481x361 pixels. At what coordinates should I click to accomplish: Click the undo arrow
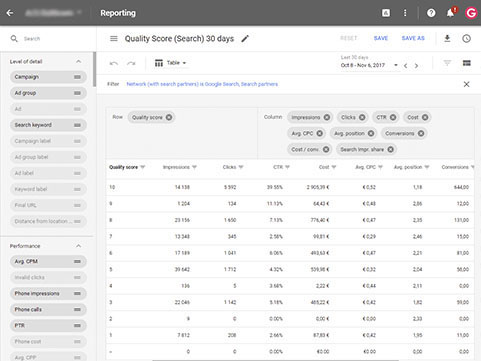pos(114,63)
